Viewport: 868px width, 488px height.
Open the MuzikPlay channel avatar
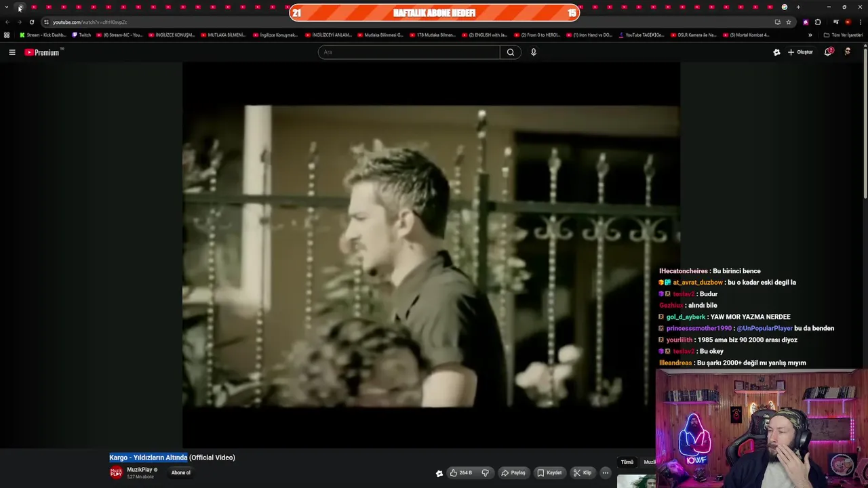click(117, 472)
